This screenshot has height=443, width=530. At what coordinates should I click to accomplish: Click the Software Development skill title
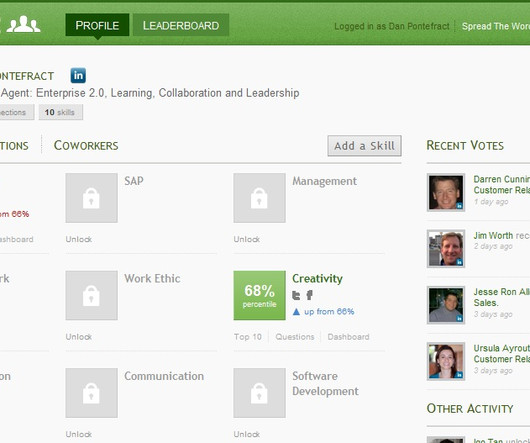325,384
